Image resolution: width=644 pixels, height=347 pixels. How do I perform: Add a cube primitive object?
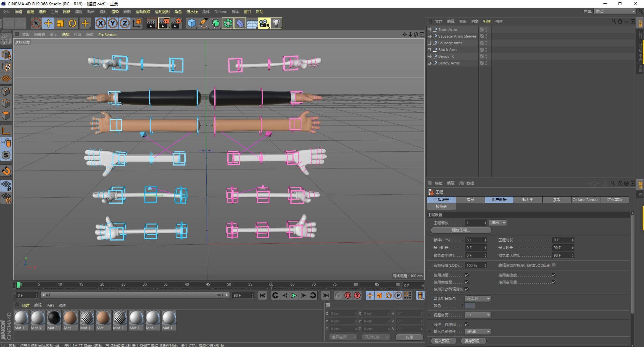[x=192, y=23]
